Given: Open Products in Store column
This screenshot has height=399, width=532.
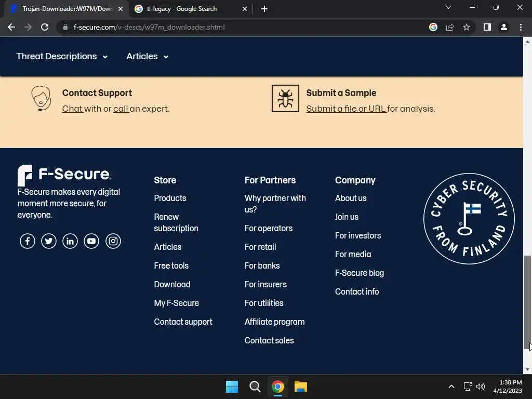Looking at the screenshot, I should (170, 198).
